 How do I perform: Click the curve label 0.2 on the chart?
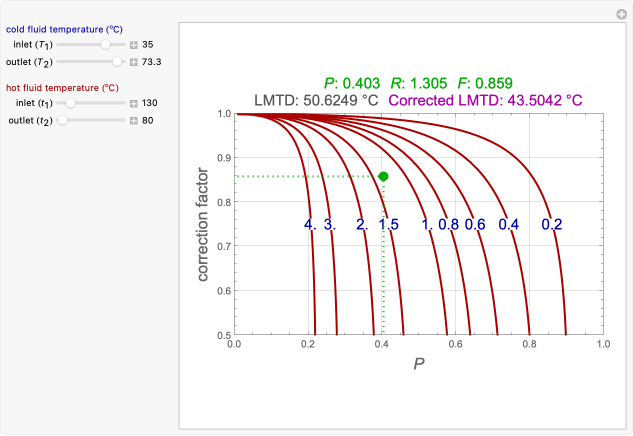tap(552, 225)
